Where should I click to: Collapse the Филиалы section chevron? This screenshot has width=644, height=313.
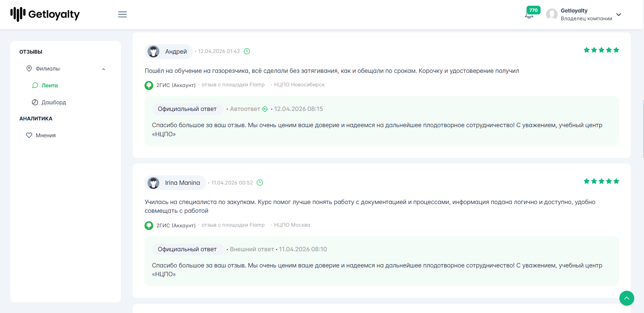click(x=103, y=69)
